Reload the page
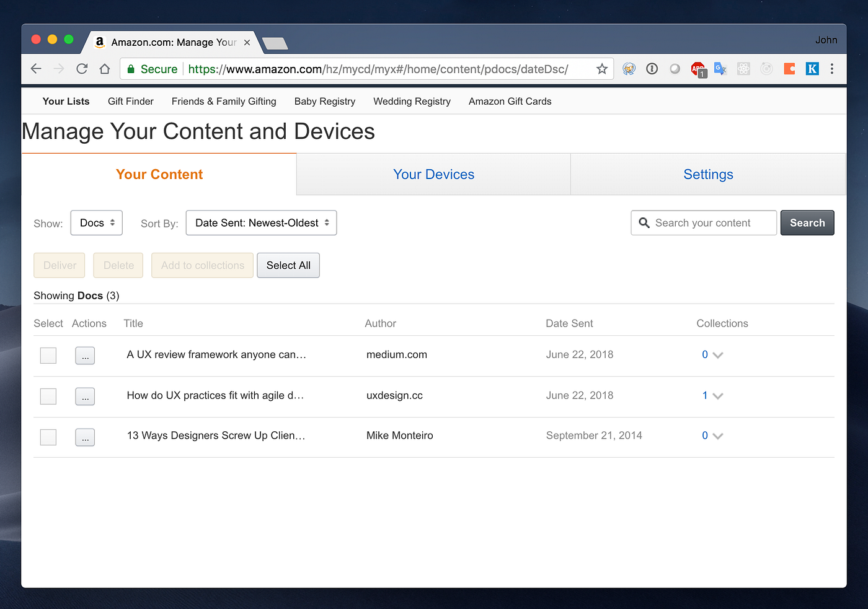Viewport: 868px width, 609px height. (x=82, y=69)
